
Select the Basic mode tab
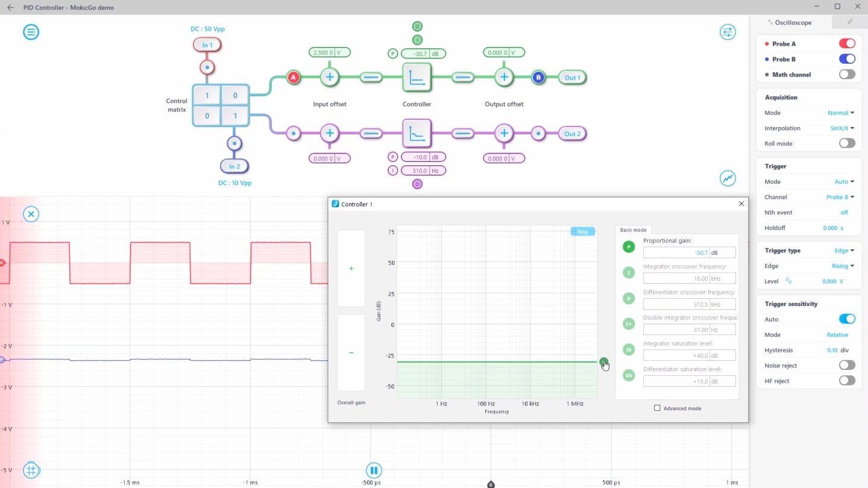[633, 230]
